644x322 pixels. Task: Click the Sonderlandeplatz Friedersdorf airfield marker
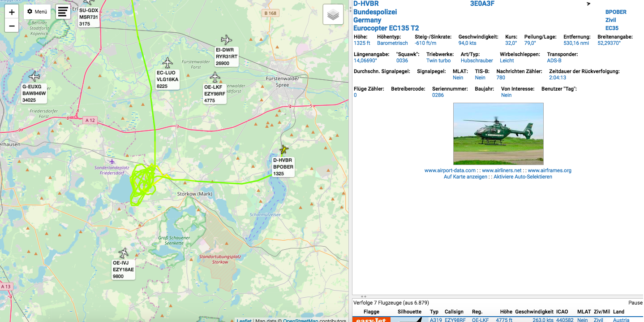click(112, 161)
